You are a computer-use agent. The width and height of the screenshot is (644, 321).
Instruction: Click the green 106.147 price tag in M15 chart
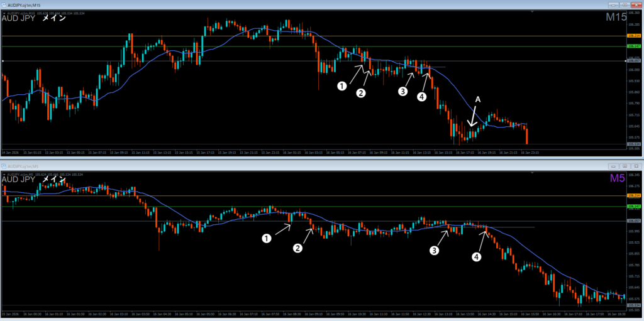pos(633,46)
